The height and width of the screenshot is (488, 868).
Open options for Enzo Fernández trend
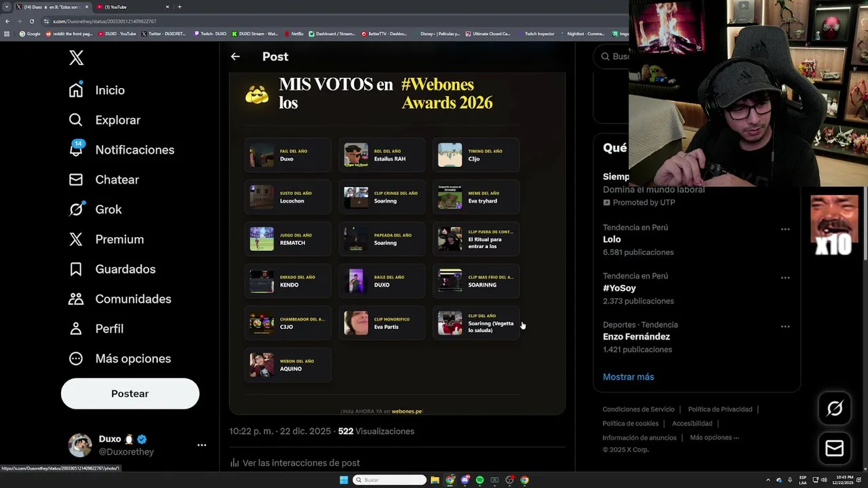(785, 327)
